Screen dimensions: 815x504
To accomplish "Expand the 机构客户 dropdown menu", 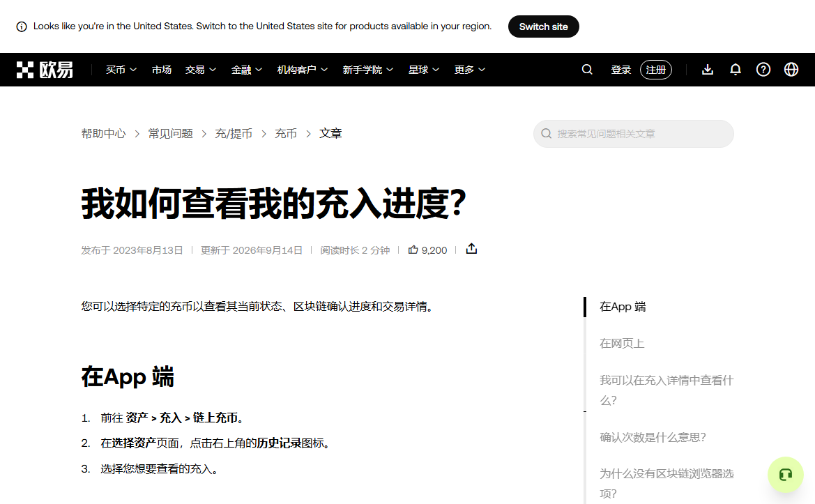I will click(303, 70).
